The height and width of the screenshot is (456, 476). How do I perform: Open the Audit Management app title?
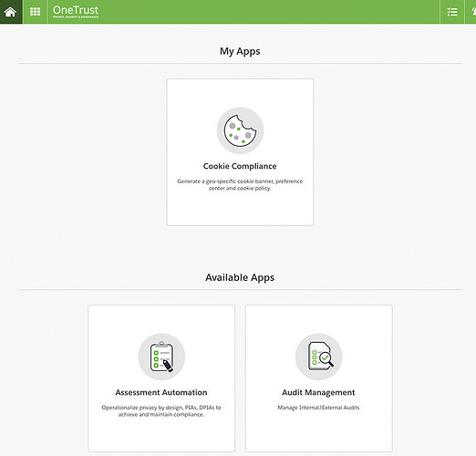[x=318, y=393]
